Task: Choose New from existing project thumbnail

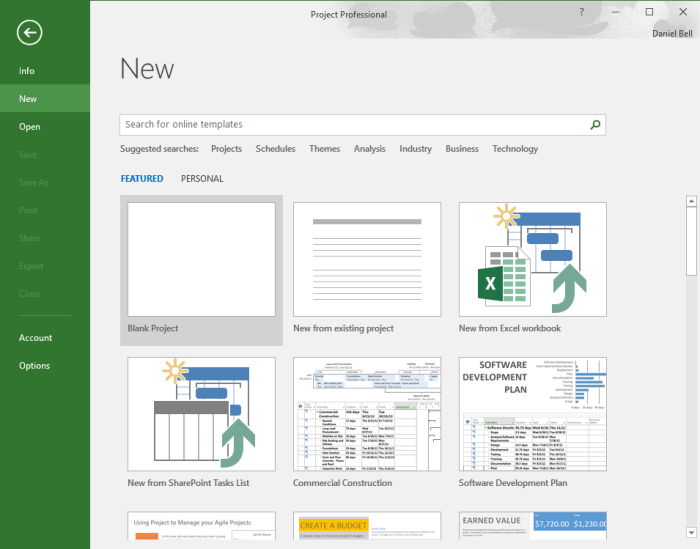Action: [367, 259]
